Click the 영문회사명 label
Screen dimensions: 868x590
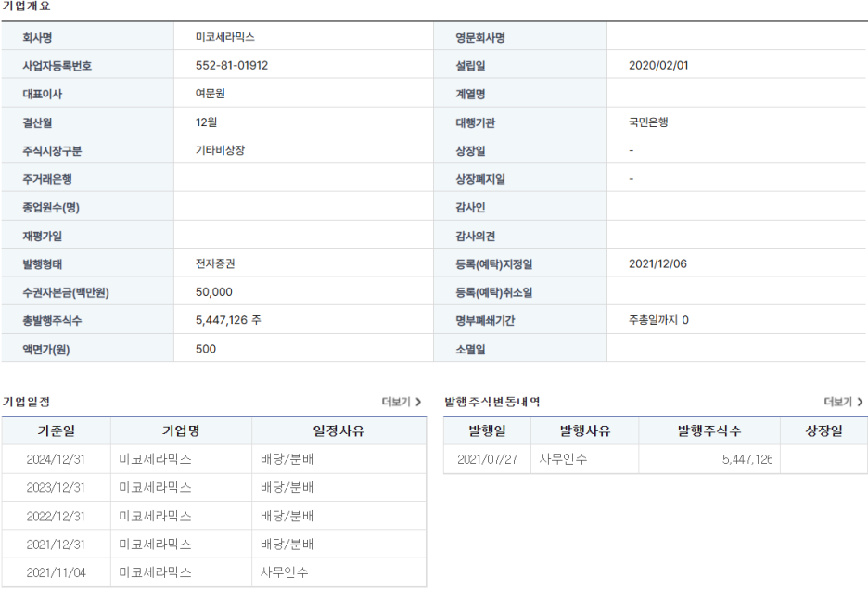tap(480, 38)
